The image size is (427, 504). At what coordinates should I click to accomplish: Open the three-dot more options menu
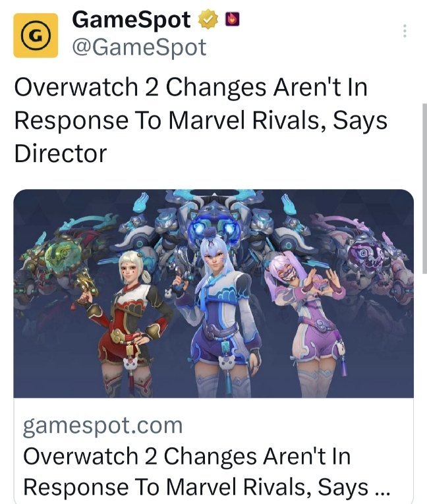pos(405,31)
